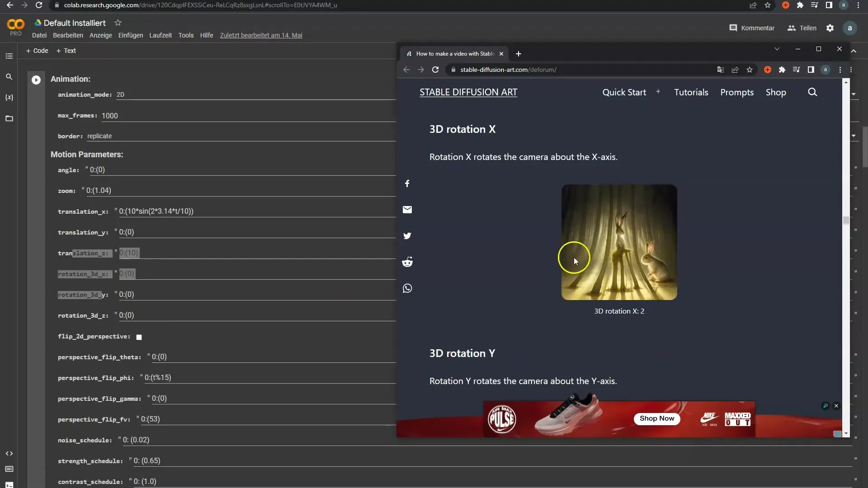This screenshot has width=868, height=488.
Task: Toggle flip_2d_perspective checkbox
Action: 139,337
